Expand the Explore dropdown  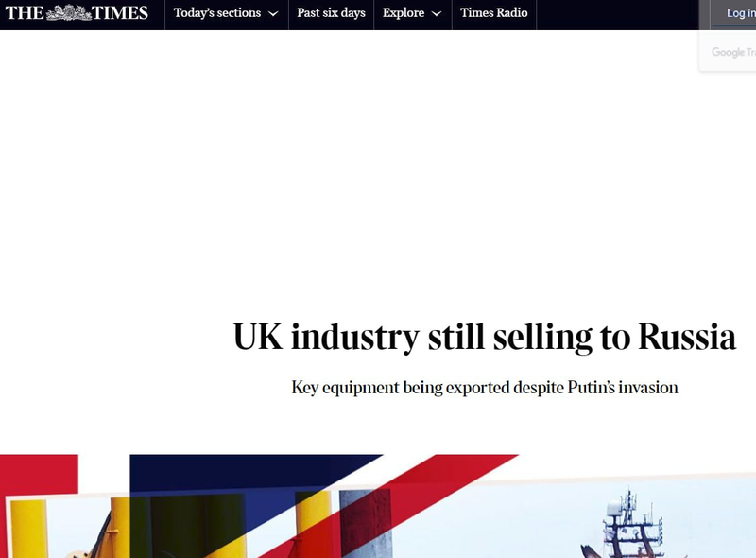click(412, 13)
